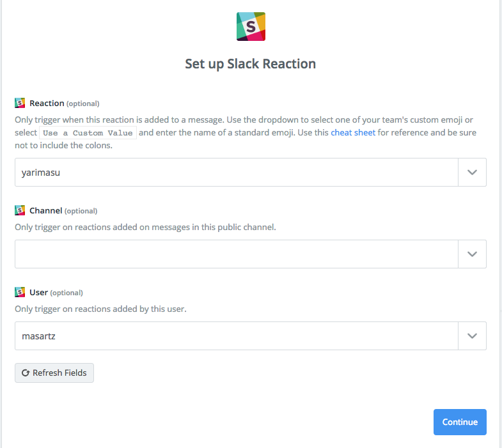Image resolution: width=502 pixels, height=448 pixels.
Task: Open the cheat sheet link
Action: click(353, 132)
